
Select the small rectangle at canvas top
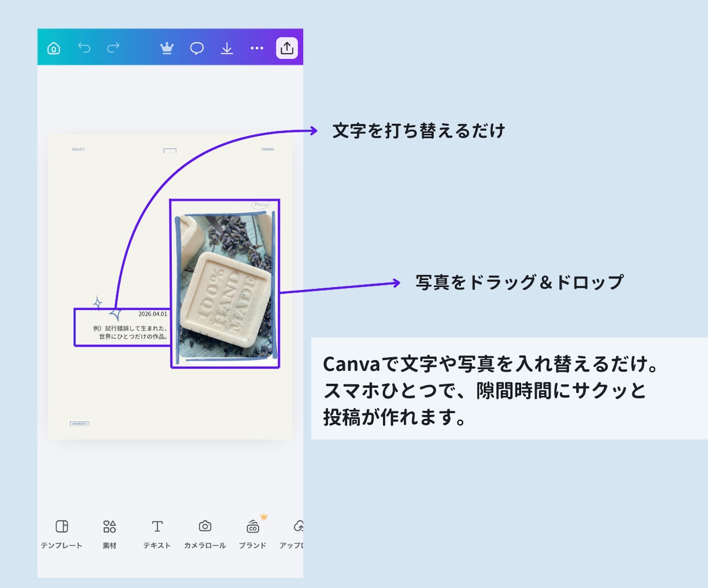point(169,151)
